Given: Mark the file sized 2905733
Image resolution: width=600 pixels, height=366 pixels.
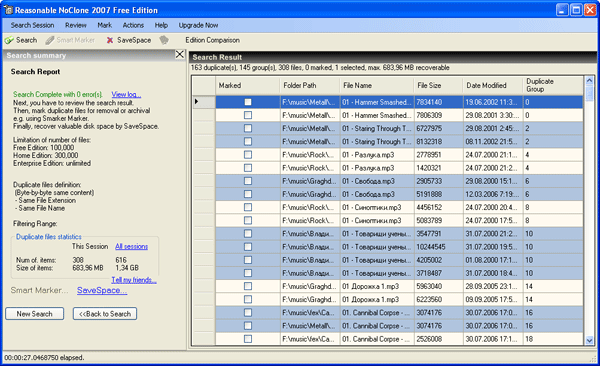Looking at the screenshot, I should tap(248, 181).
